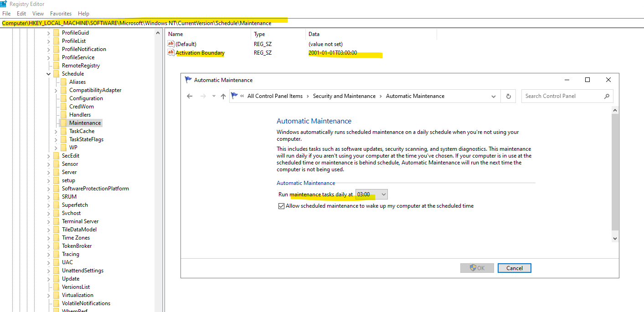The width and height of the screenshot is (644, 312).
Task: Expand the TaskCache tree node
Action: (56, 131)
